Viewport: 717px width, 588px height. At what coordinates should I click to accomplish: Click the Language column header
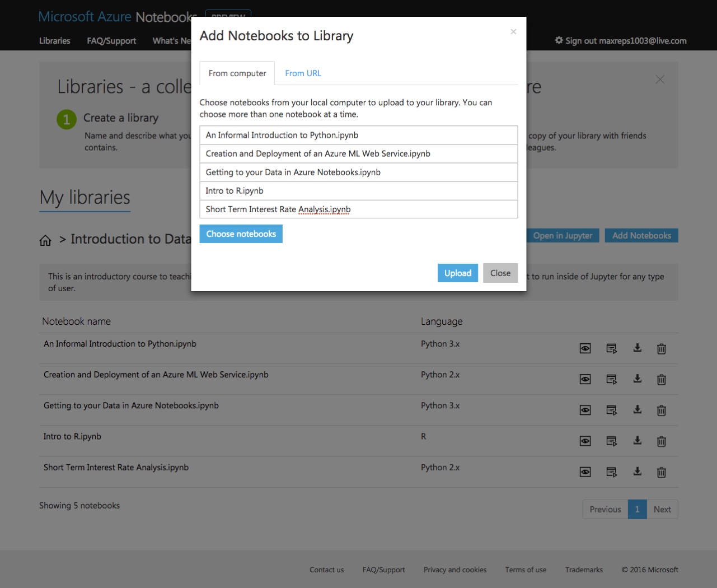442,321
